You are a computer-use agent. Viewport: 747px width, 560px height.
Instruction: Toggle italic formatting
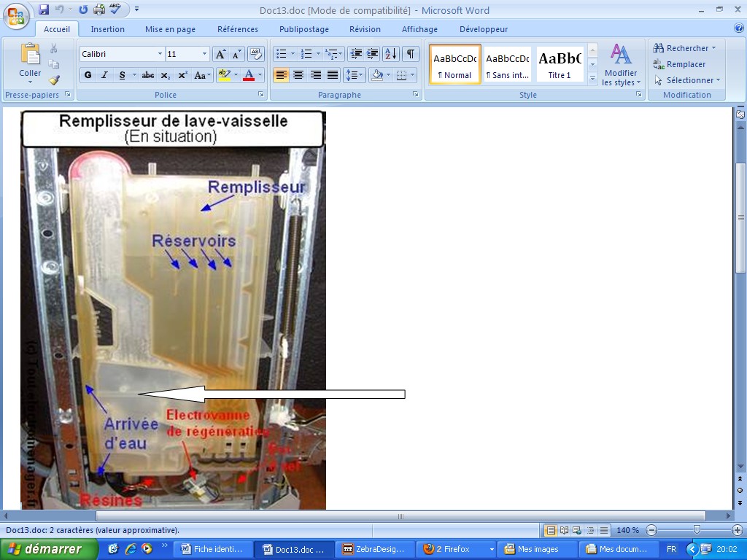104,75
